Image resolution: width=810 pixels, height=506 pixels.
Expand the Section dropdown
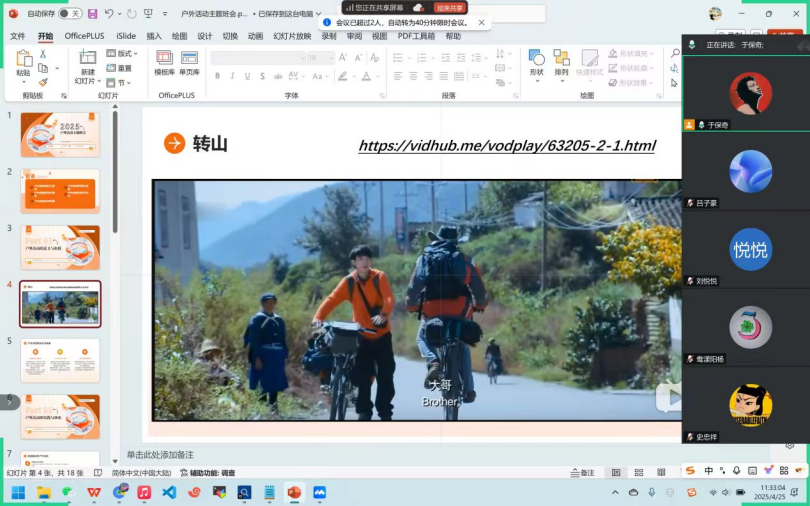point(125,83)
